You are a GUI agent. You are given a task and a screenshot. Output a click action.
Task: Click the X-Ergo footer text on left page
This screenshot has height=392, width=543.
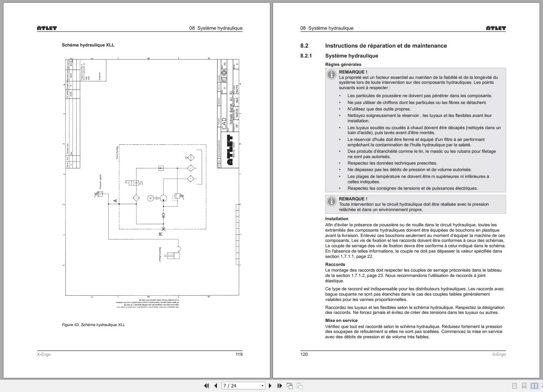(x=43, y=354)
